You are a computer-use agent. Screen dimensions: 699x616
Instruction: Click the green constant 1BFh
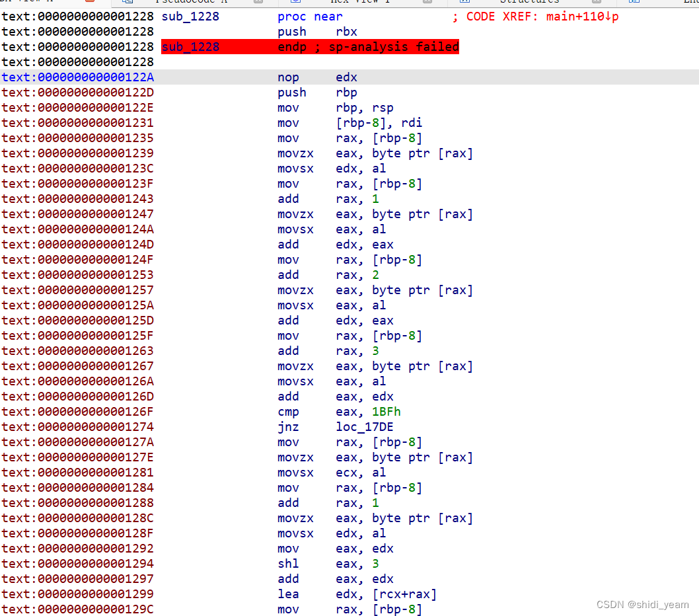click(386, 411)
